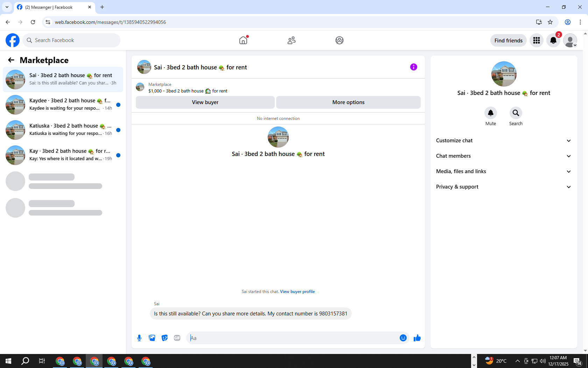Send a voice clip with microphone icon
This screenshot has width=588, height=368.
click(139, 338)
